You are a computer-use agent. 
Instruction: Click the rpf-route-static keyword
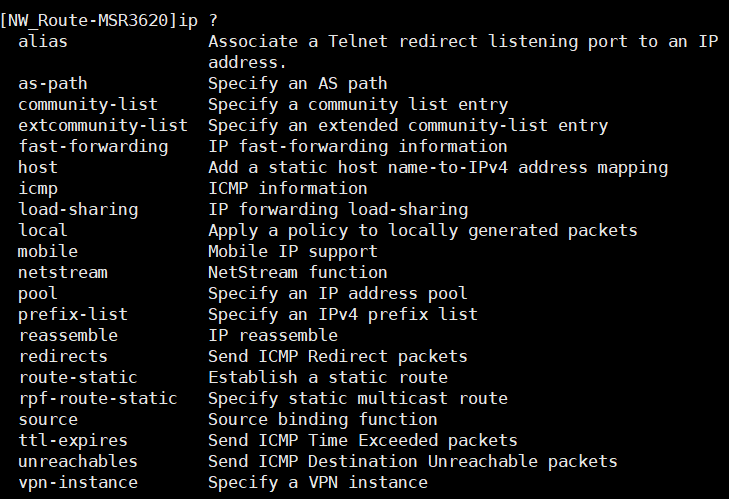[98, 398]
